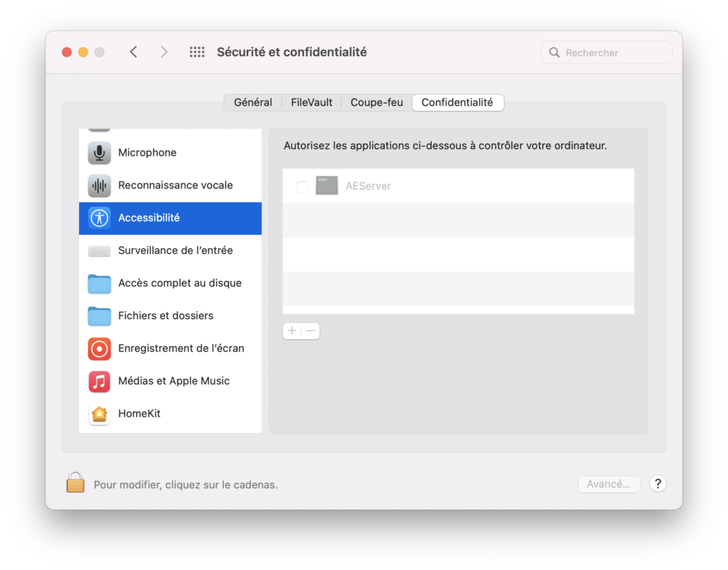Image resolution: width=728 pixels, height=570 pixels.
Task: Add an application with the plus button
Action: tap(292, 330)
